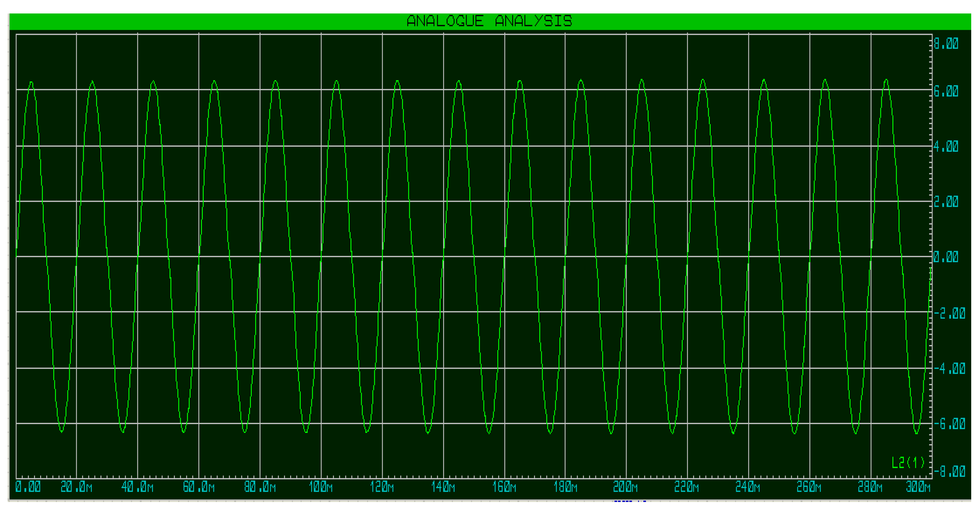Screen dimensions: 980x514
Task: Select the L2(1) trace label
Action: (908, 463)
